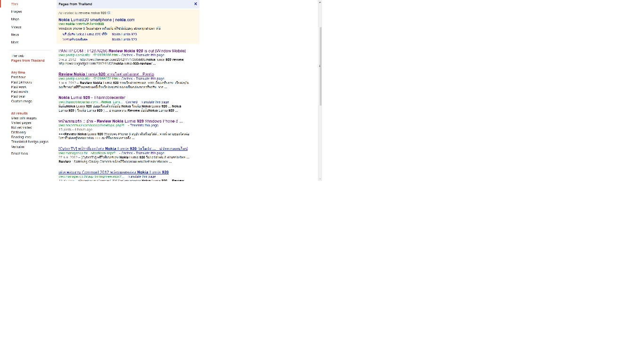The image size is (644, 362).
Task: Select the 'All results' filter
Action: tap(19, 113)
